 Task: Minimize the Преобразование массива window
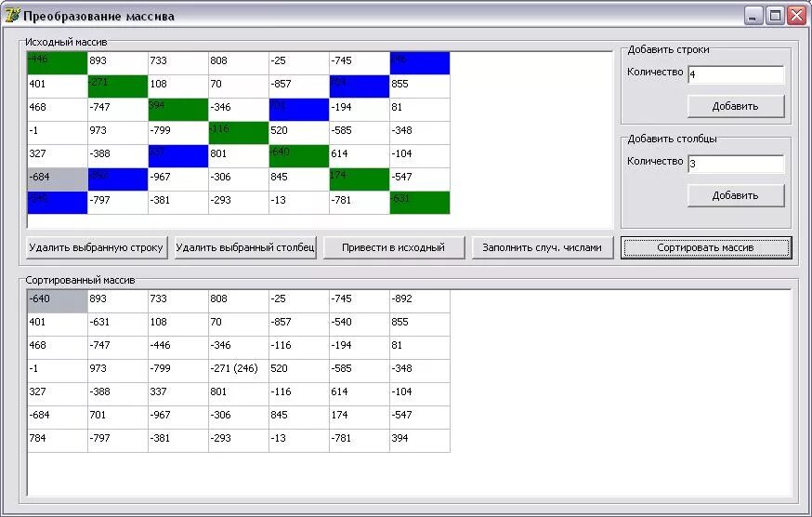(753, 16)
